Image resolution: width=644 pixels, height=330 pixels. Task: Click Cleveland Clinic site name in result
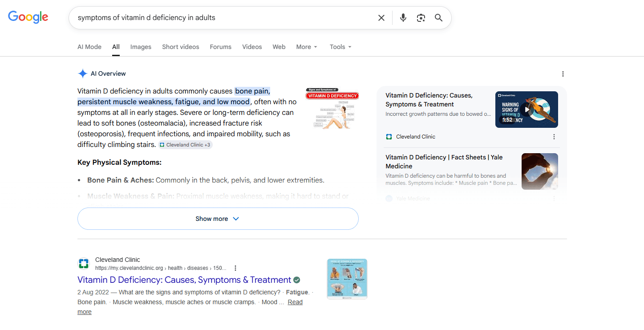(x=117, y=260)
